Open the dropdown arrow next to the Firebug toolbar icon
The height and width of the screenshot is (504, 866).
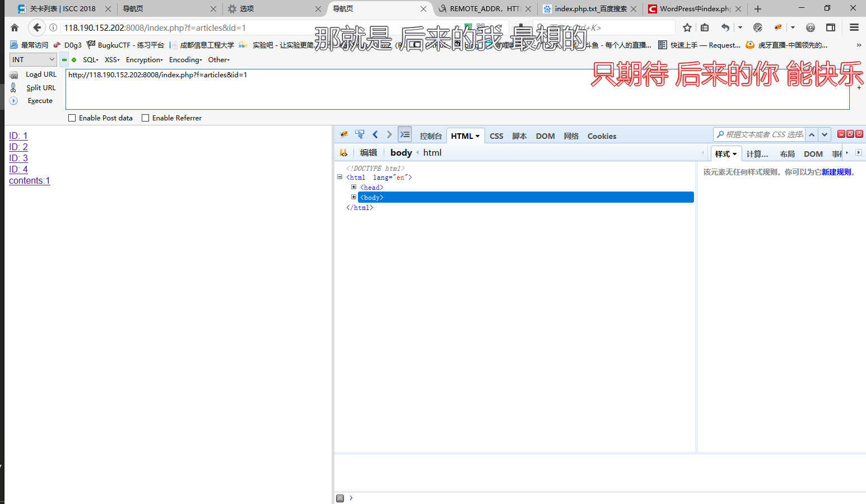(x=793, y=27)
